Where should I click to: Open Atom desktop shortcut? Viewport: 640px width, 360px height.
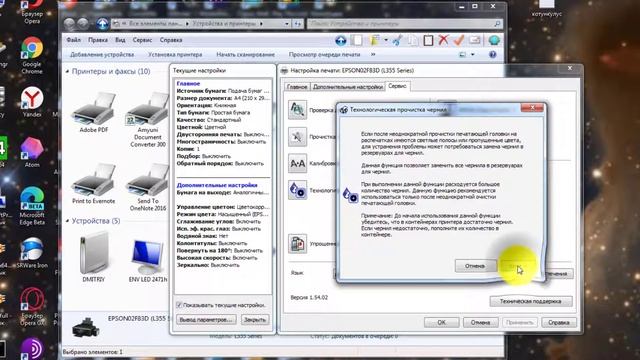[x=32, y=152]
